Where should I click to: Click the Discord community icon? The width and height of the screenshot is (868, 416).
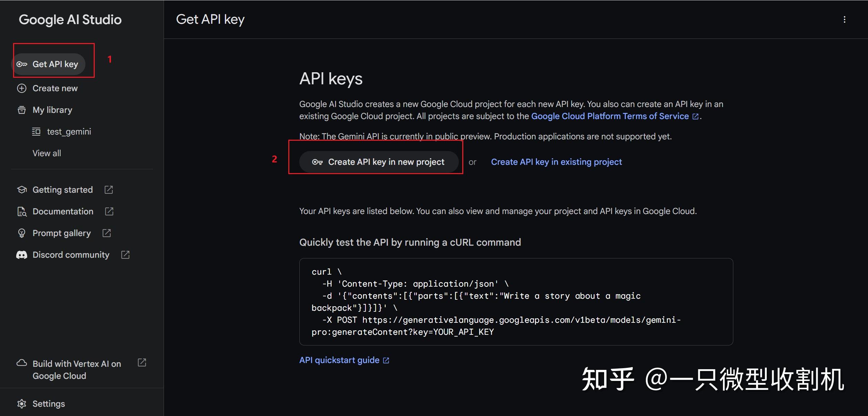click(21, 255)
